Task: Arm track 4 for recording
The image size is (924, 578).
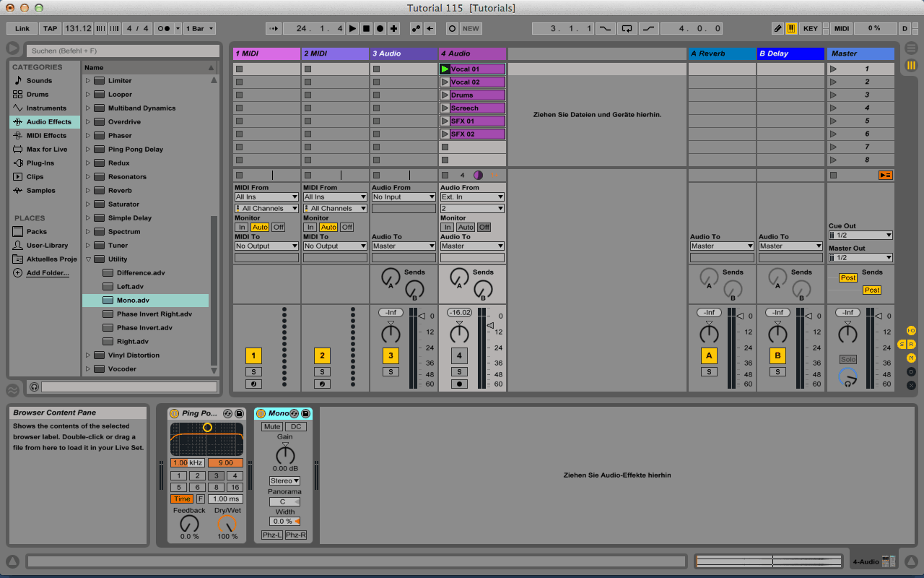Action: [459, 384]
